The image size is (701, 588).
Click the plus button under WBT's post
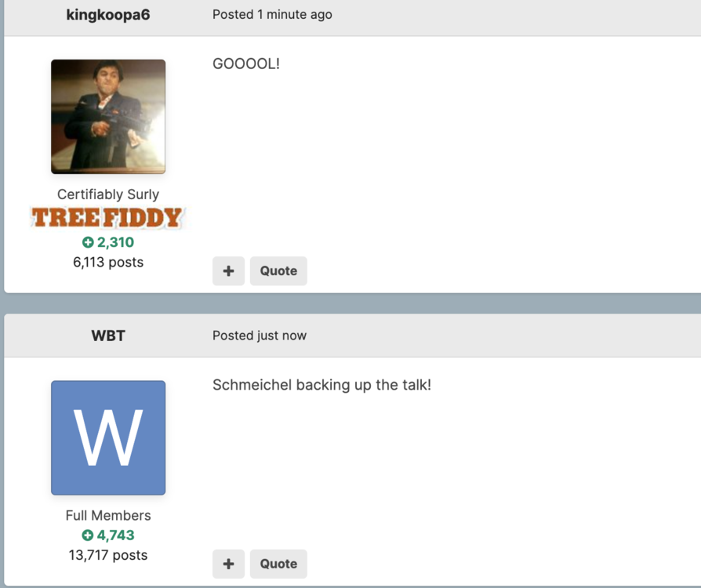pos(228,564)
